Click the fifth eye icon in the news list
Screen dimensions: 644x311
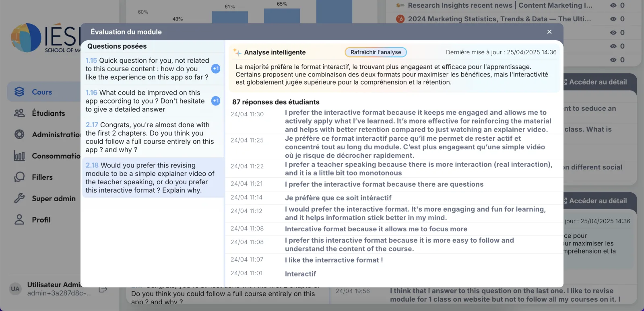pos(613,60)
